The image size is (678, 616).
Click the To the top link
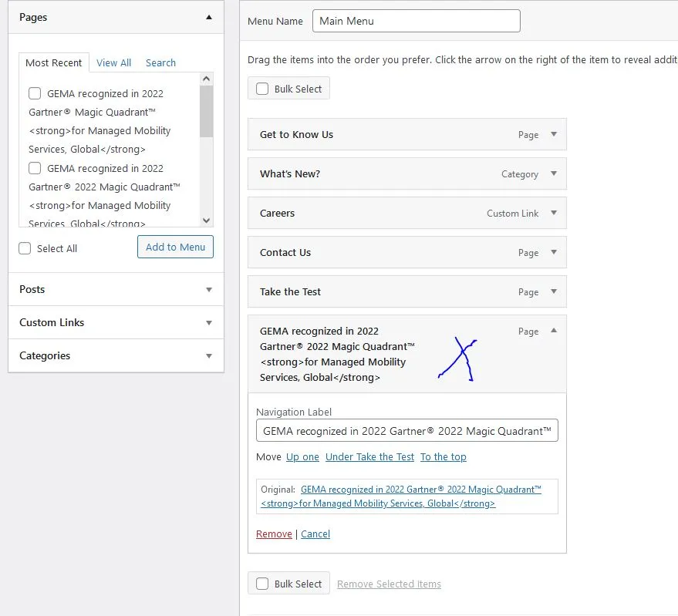click(x=444, y=457)
